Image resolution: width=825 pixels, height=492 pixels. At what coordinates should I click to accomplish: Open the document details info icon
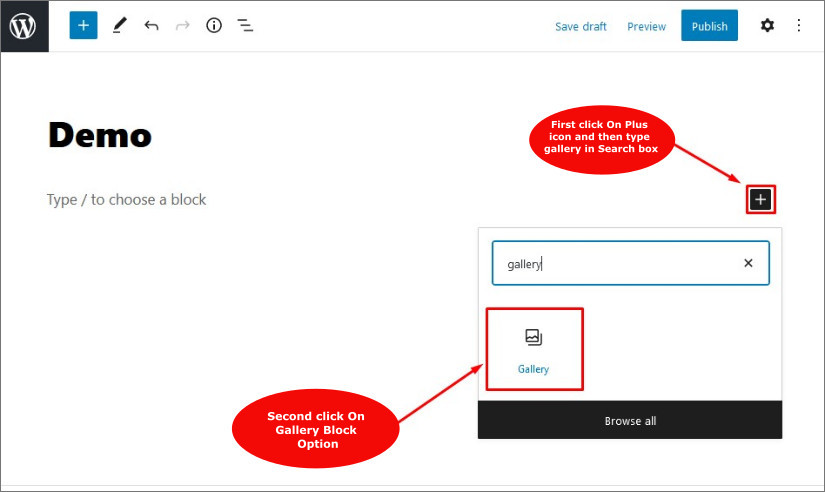tap(213, 26)
